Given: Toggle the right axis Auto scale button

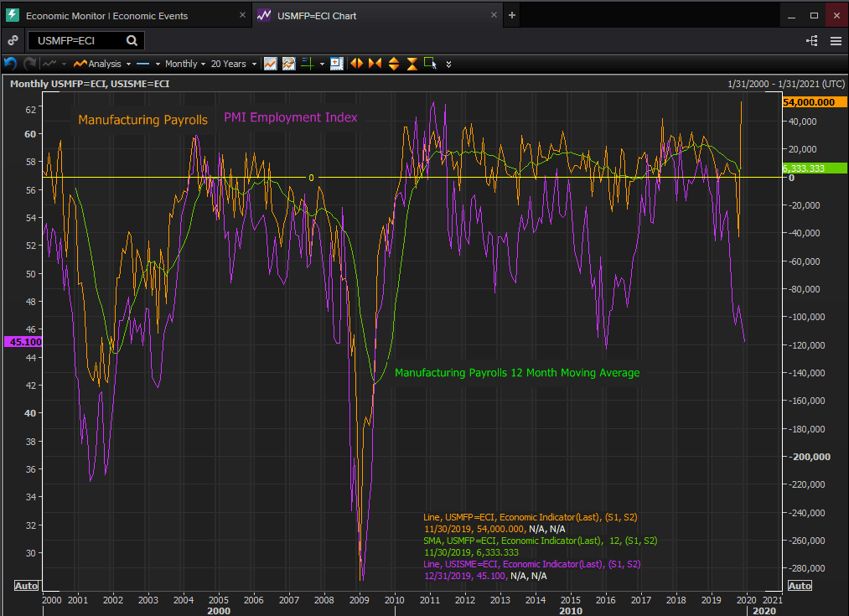Looking at the screenshot, I should click(800, 585).
